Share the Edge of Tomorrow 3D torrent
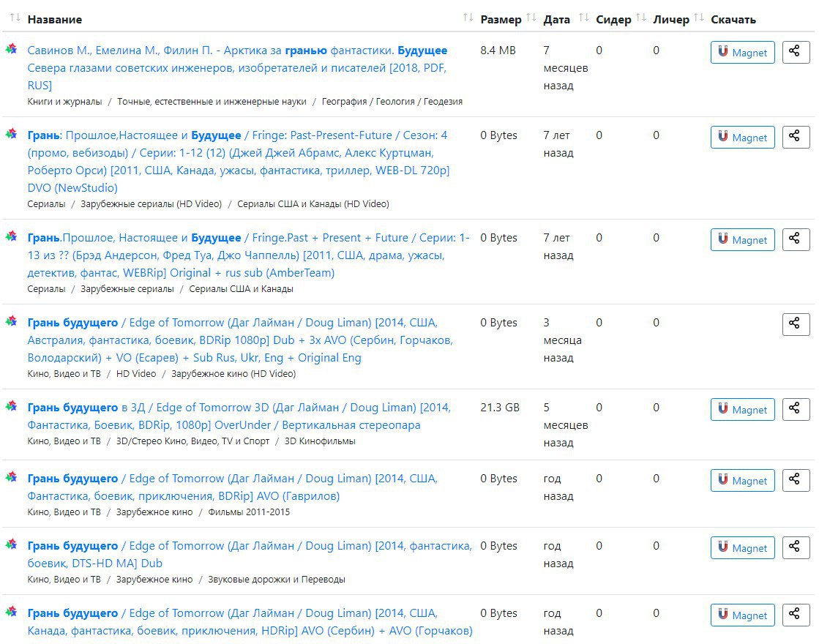Screen dimensions: 819x644 coord(796,410)
